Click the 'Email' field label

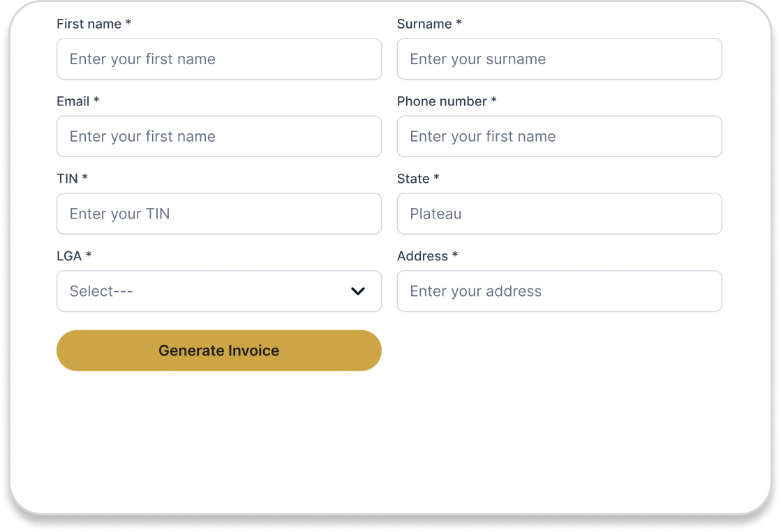tap(73, 102)
